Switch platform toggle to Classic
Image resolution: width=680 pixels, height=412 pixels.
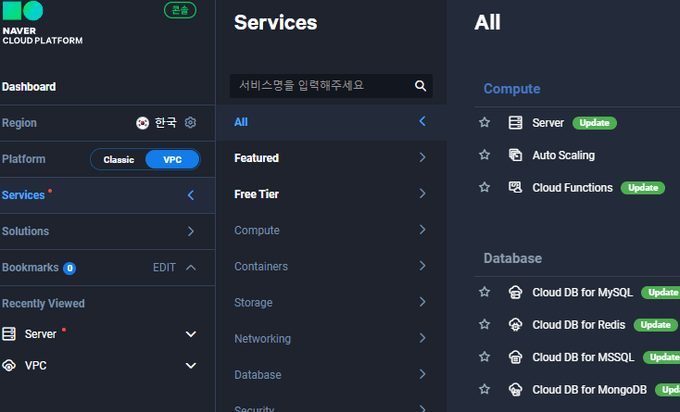(118, 160)
